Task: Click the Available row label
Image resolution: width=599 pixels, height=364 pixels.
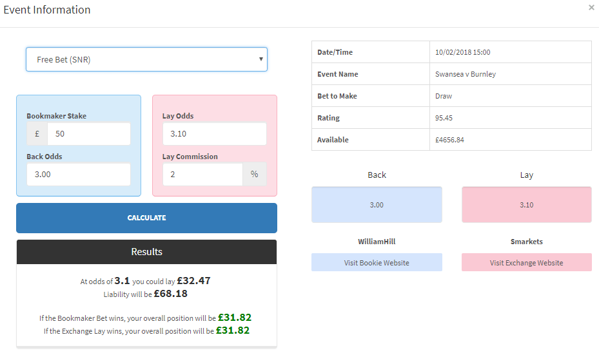Action: click(x=333, y=140)
